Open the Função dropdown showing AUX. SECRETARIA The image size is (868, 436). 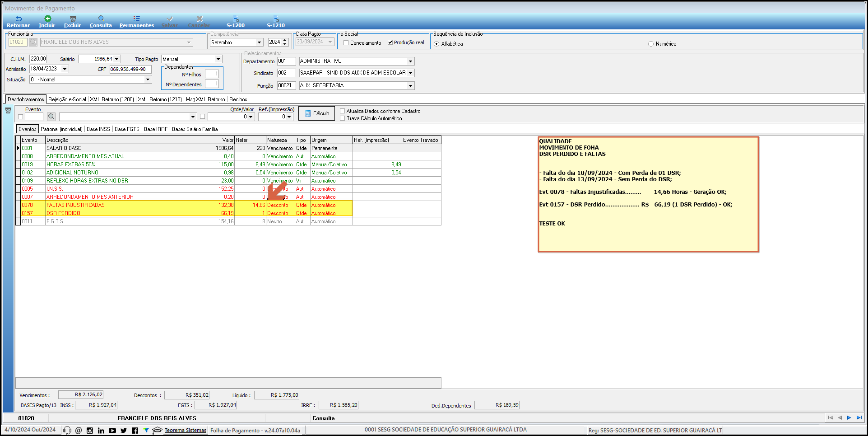410,85
